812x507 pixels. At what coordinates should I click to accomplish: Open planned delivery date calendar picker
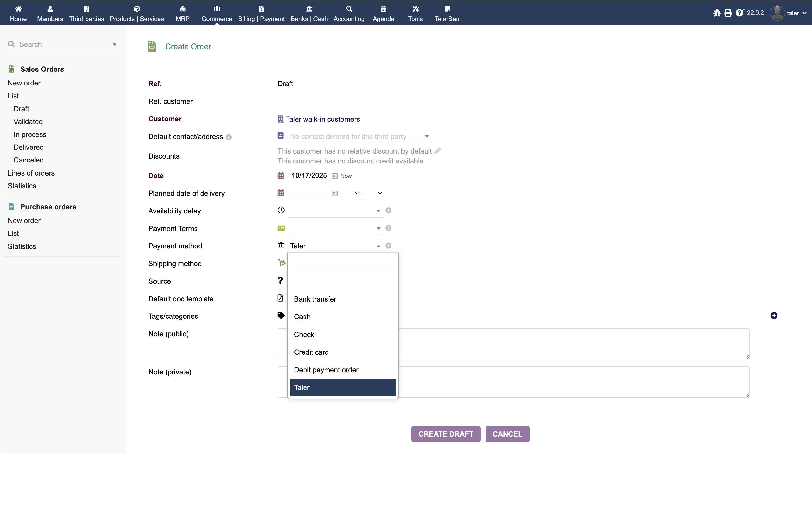point(334,193)
